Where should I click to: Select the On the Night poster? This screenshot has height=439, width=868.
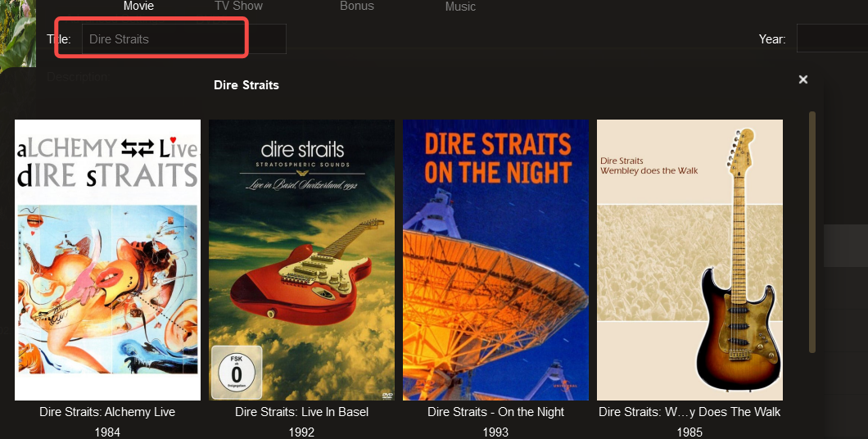click(495, 260)
